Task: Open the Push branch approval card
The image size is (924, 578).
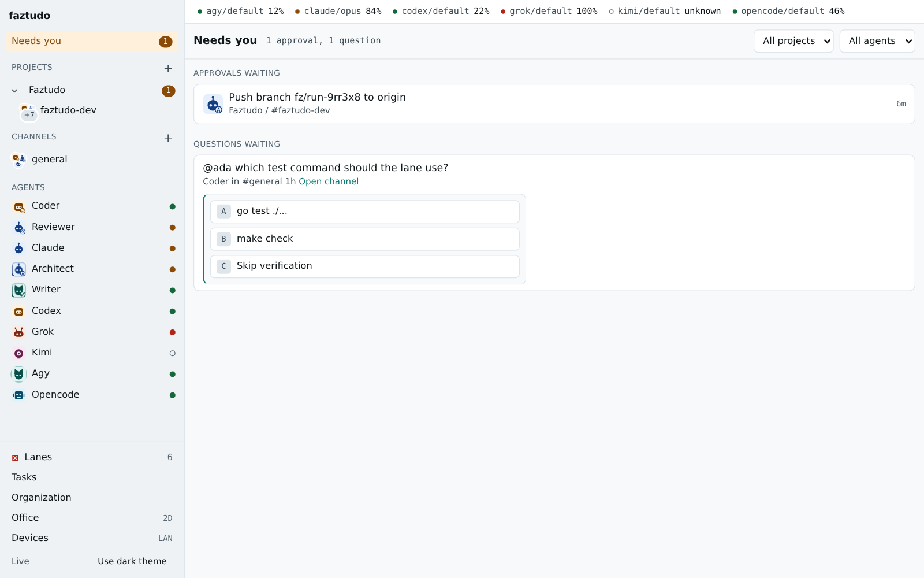Action: 554,104
